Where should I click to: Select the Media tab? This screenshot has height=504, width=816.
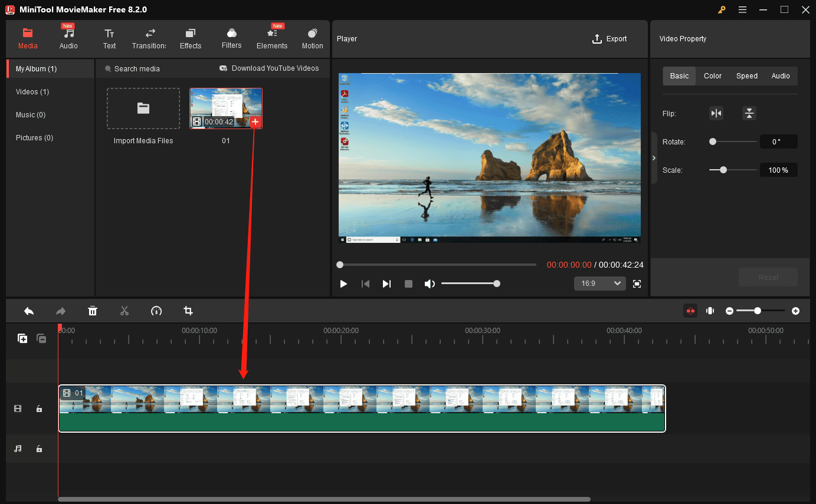pos(28,39)
